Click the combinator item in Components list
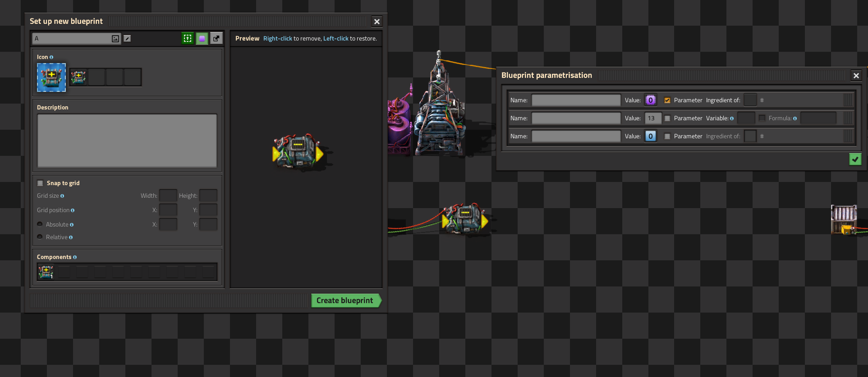The image size is (868, 377). 46,272
